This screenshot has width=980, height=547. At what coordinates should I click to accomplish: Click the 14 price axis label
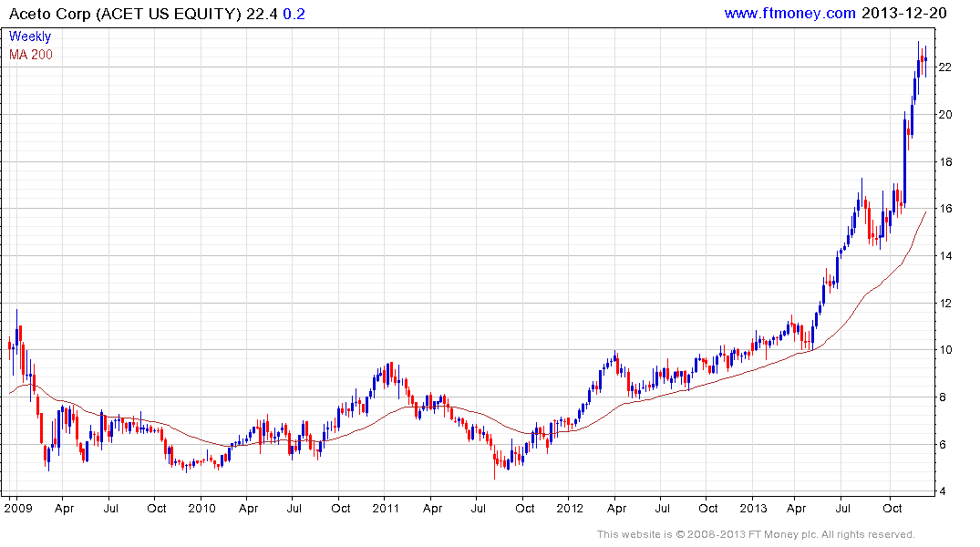point(945,255)
